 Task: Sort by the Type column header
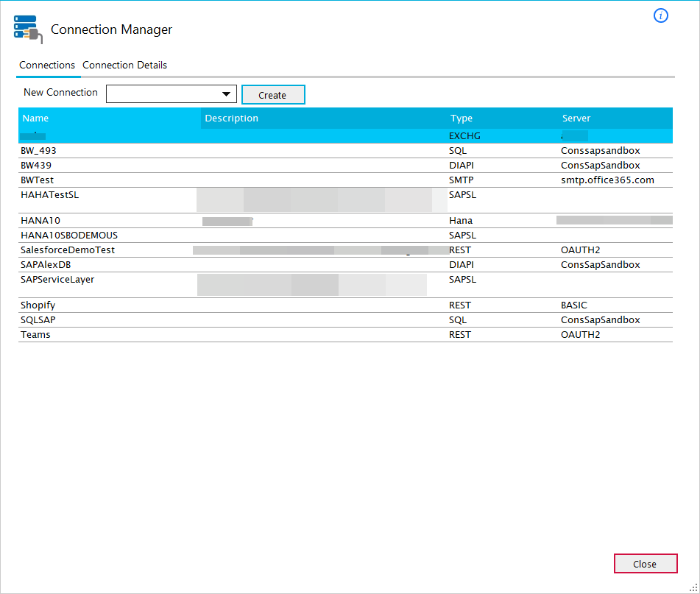pos(502,119)
